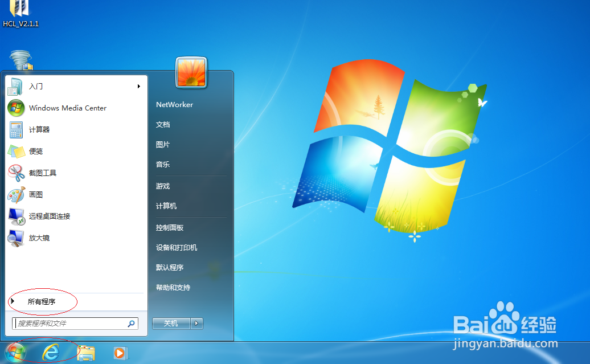Open the HCL_V2.1.1 desktop folder icon
This screenshot has height=364, width=590.
point(19,9)
